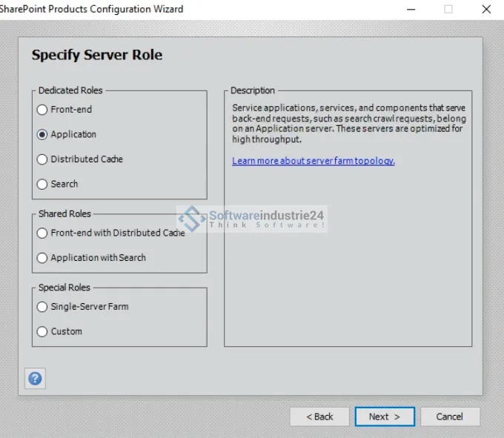Select the Distributed Cache role
504x438 pixels.
[x=42, y=159]
